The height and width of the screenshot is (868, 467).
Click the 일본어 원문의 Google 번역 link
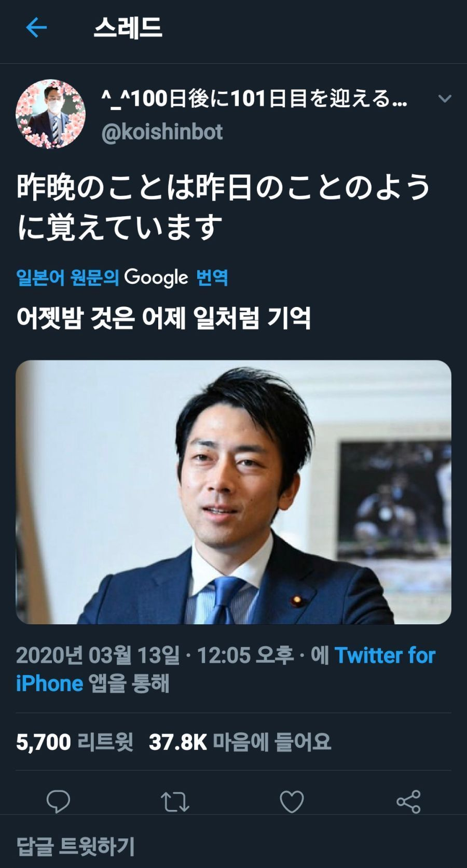(122, 277)
